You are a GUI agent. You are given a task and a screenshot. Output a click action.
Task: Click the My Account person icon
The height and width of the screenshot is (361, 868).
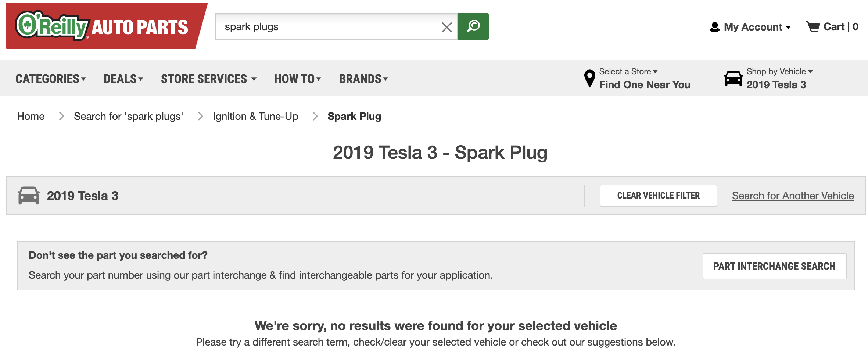pyautogui.click(x=714, y=27)
